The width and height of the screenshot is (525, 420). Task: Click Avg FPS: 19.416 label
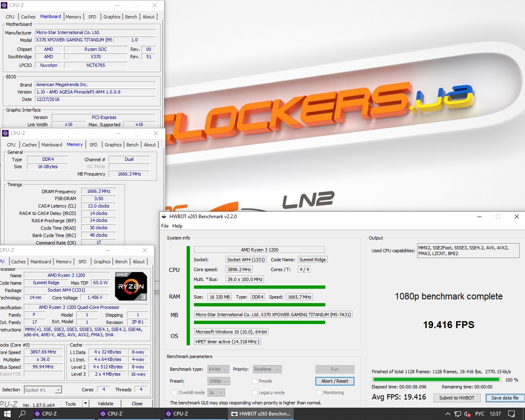point(399,397)
